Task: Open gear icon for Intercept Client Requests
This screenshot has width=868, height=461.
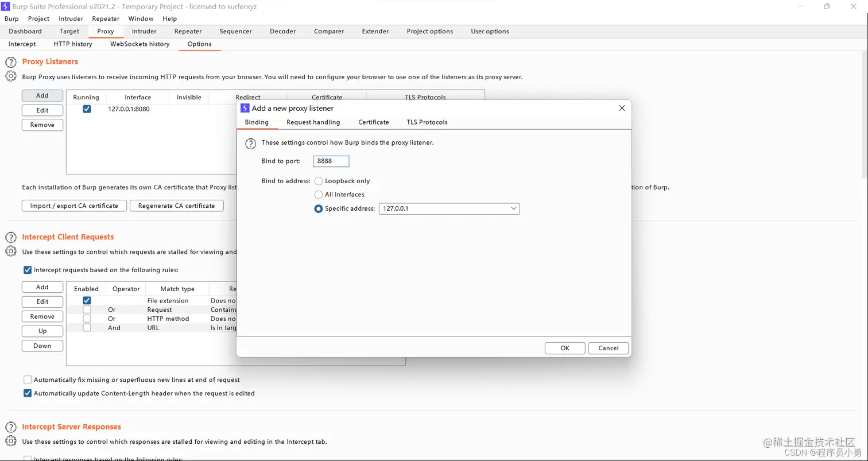Action: point(10,251)
